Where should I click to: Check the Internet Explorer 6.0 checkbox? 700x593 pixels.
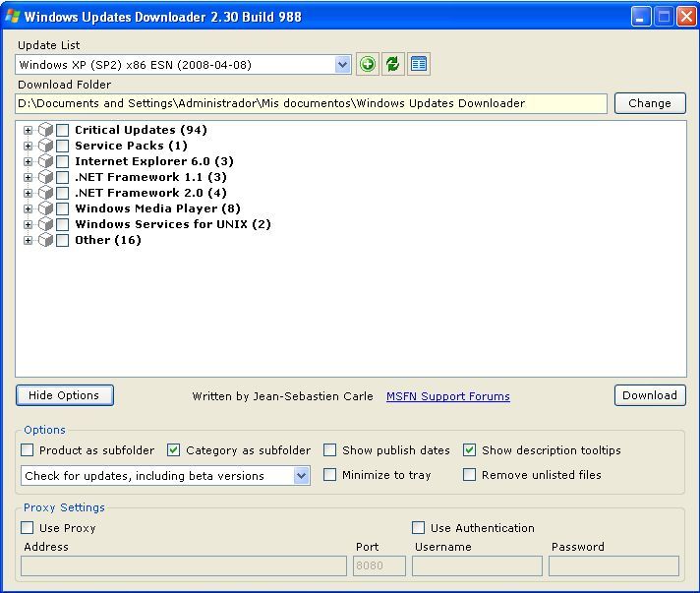pyautogui.click(x=63, y=161)
